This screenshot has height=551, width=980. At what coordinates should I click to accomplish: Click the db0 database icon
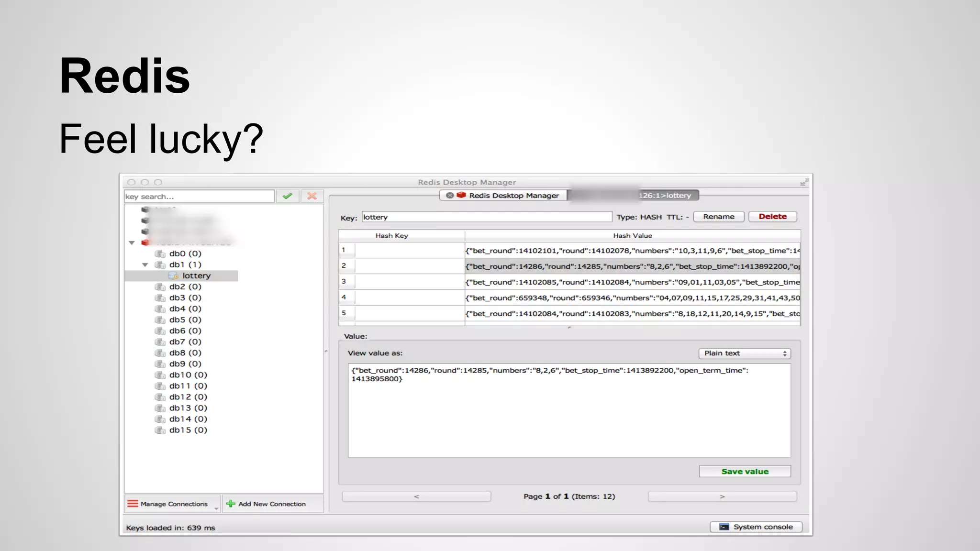pos(160,253)
